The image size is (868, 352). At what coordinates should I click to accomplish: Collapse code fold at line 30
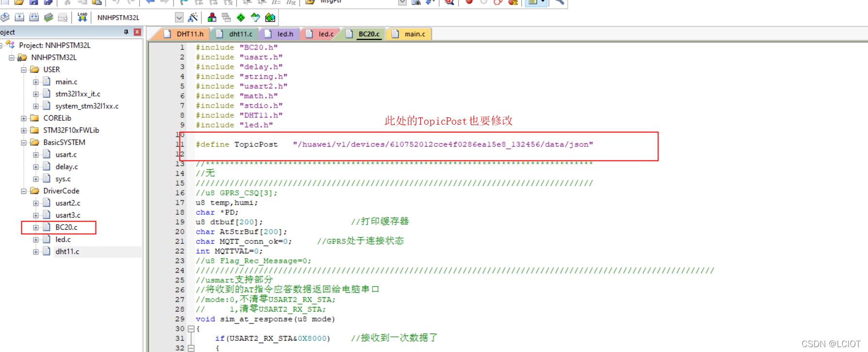[x=191, y=329]
